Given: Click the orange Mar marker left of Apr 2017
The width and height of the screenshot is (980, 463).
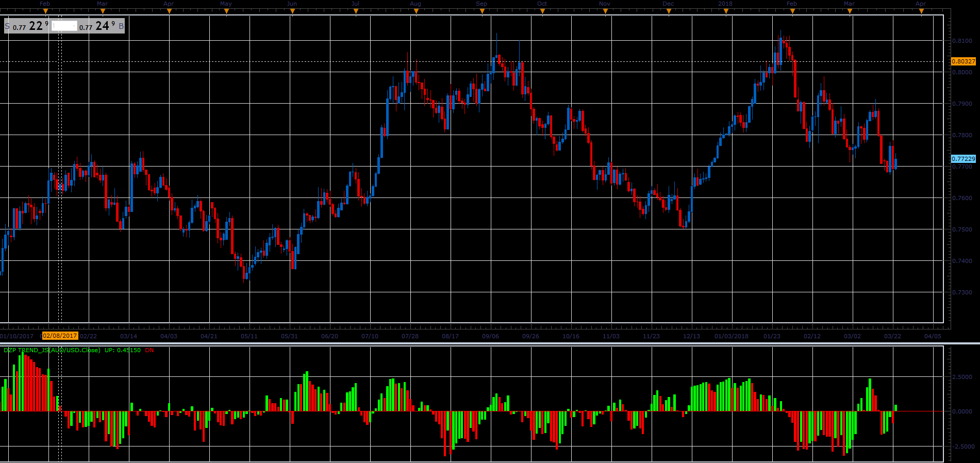Looking at the screenshot, I should pos(103,11).
